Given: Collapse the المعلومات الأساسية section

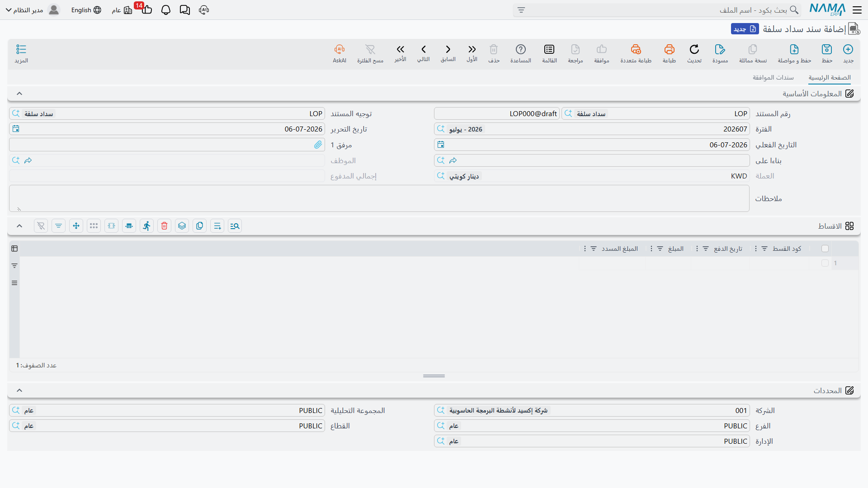Looking at the screenshot, I should [x=19, y=94].
